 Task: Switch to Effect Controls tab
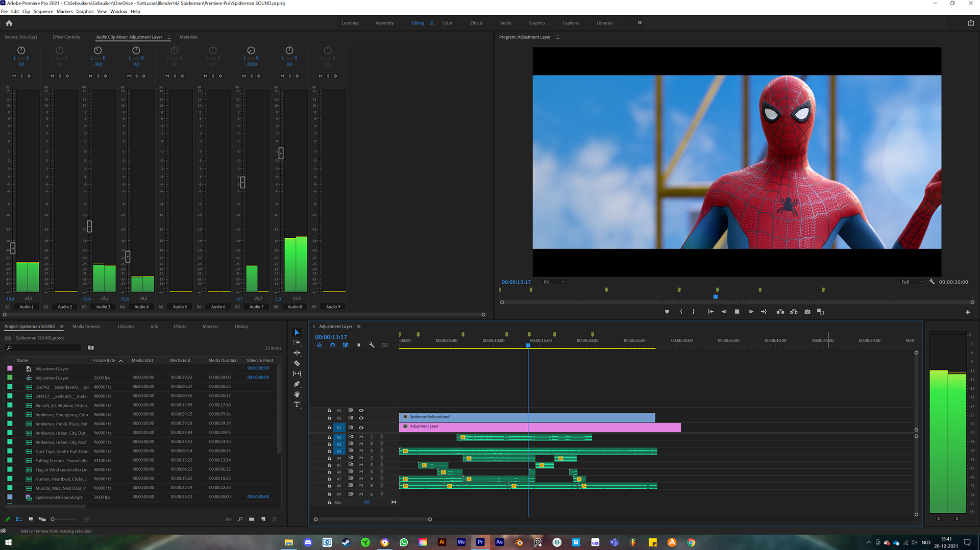point(66,37)
